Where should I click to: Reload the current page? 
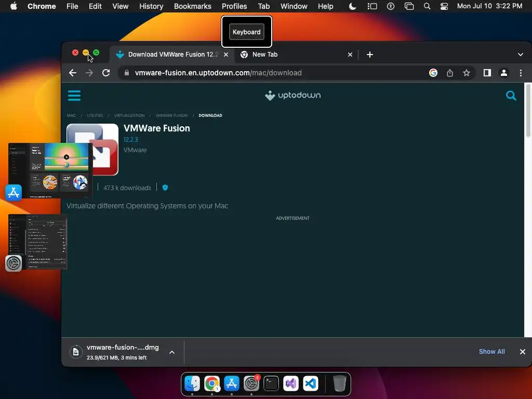pos(106,73)
